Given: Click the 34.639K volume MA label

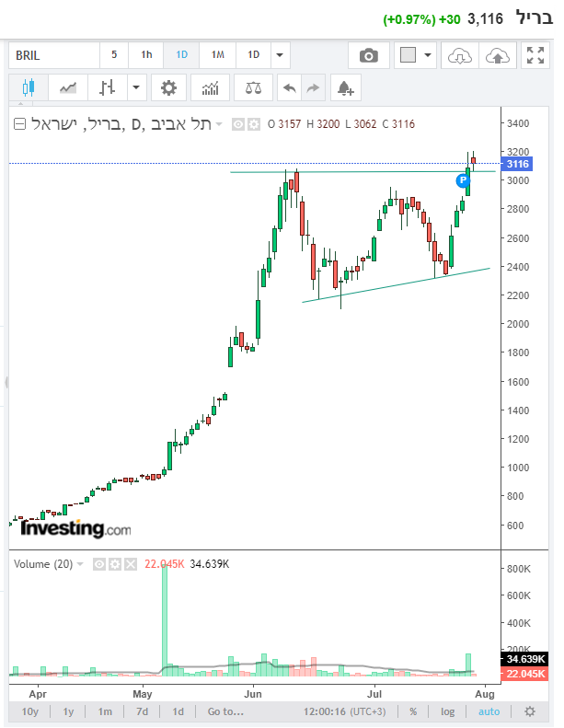Looking at the screenshot, I should pyautogui.click(x=524, y=659).
